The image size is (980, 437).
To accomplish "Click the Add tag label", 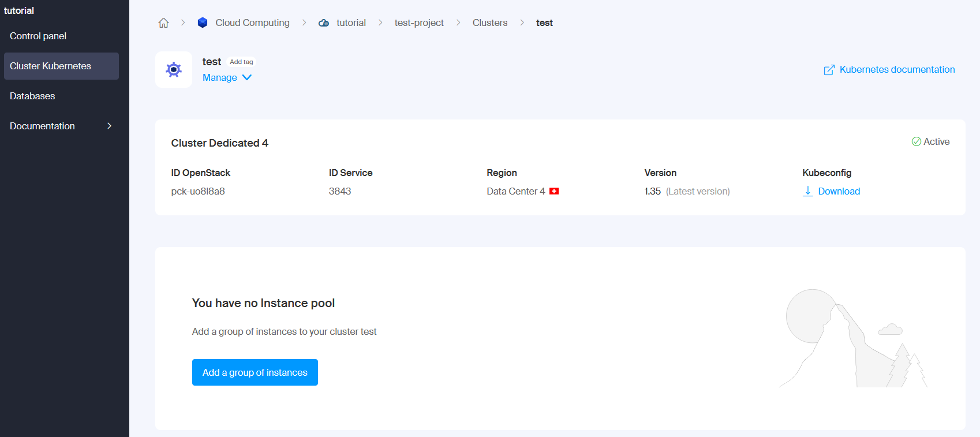I will coord(241,62).
